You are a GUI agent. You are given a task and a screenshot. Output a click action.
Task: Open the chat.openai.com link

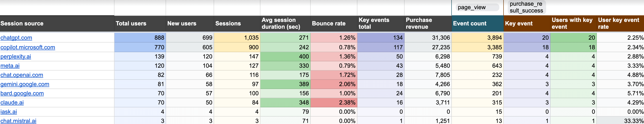tap(22, 75)
